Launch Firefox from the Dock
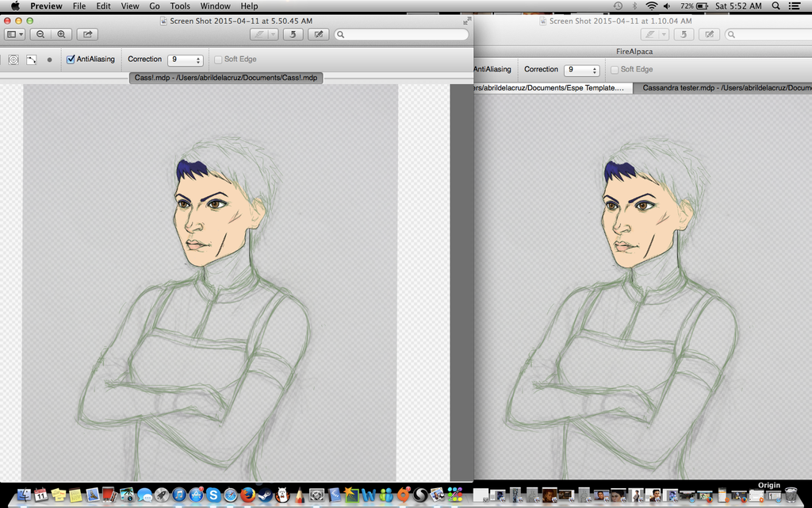The width and height of the screenshot is (812, 508). click(x=247, y=495)
